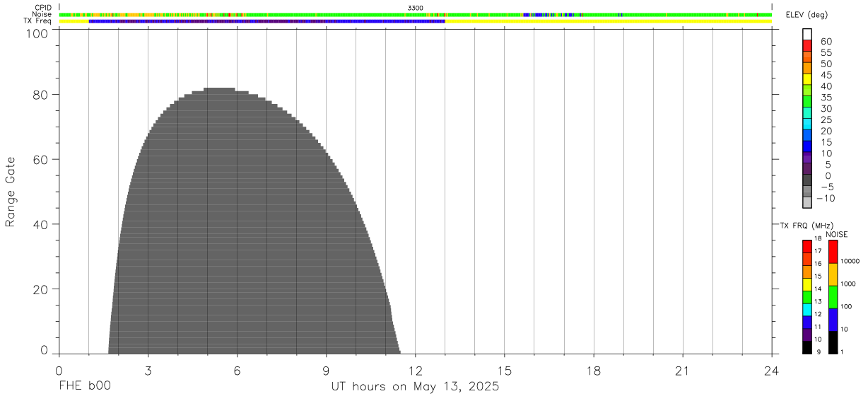The width and height of the screenshot is (868, 401).
Task: Click the '20' tick on the Range Gate axis
Action: click(42, 290)
